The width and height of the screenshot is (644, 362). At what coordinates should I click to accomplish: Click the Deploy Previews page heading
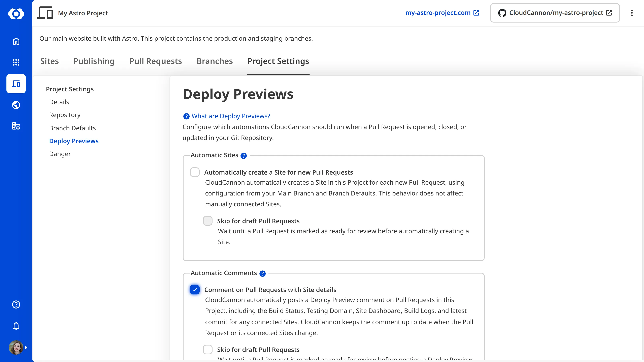pos(238,95)
